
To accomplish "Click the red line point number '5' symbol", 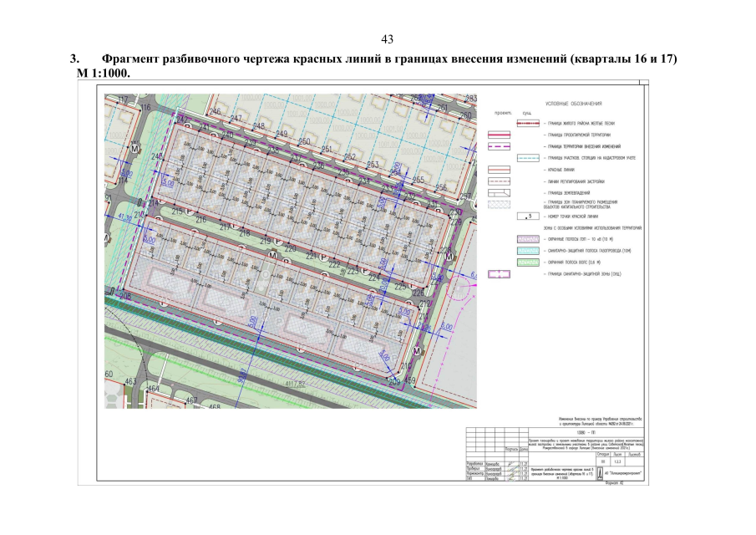I will pyautogui.click(x=528, y=217).
